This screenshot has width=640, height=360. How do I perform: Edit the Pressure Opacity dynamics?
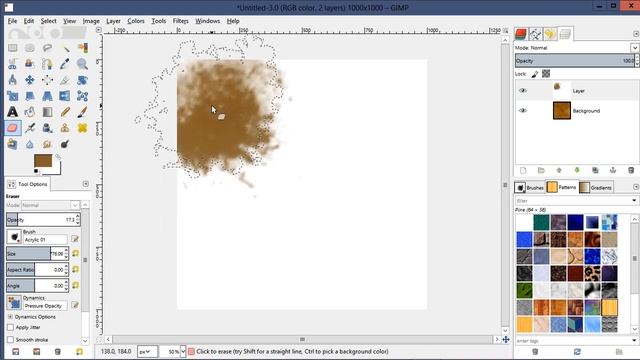coord(75,305)
